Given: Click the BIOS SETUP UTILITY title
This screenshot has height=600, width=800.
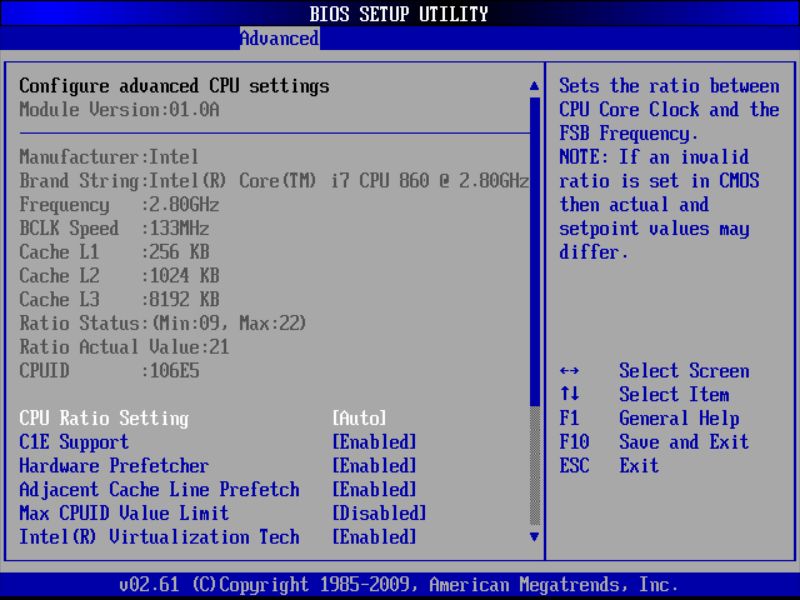Looking at the screenshot, I should point(399,14).
